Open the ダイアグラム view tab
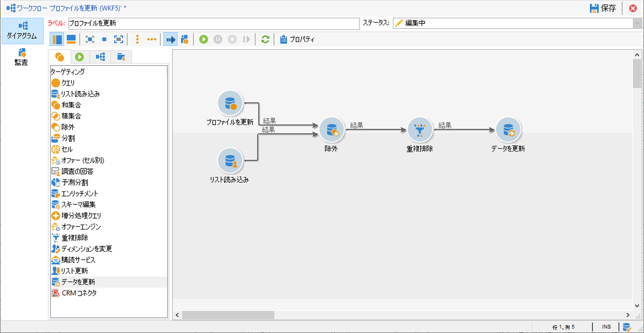644x333 pixels. tap(22, 31)
